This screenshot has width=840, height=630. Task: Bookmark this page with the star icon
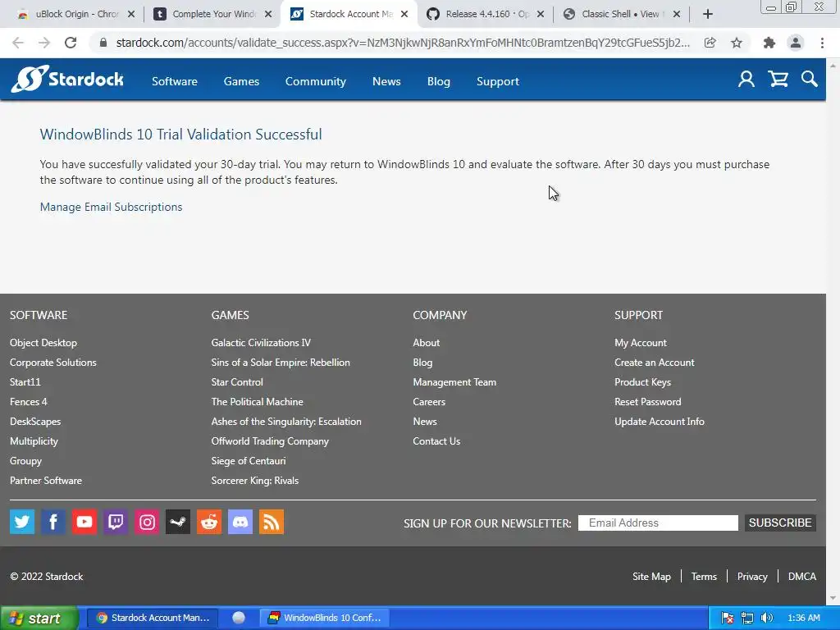(737, 43)
